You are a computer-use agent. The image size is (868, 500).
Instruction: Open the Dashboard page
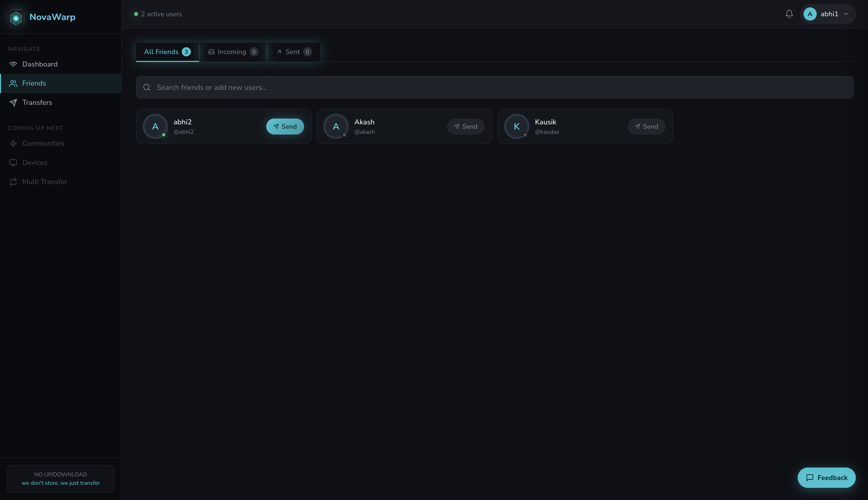click(x=61, y=64)
